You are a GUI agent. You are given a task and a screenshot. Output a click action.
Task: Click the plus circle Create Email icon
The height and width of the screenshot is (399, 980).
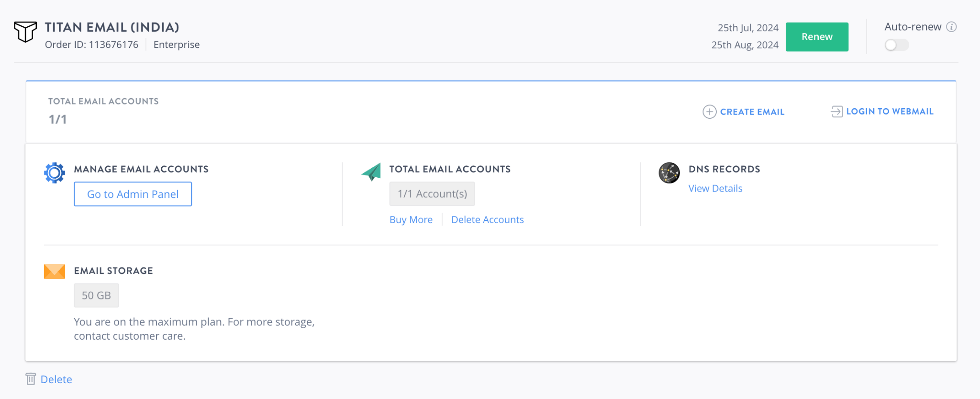709,112
